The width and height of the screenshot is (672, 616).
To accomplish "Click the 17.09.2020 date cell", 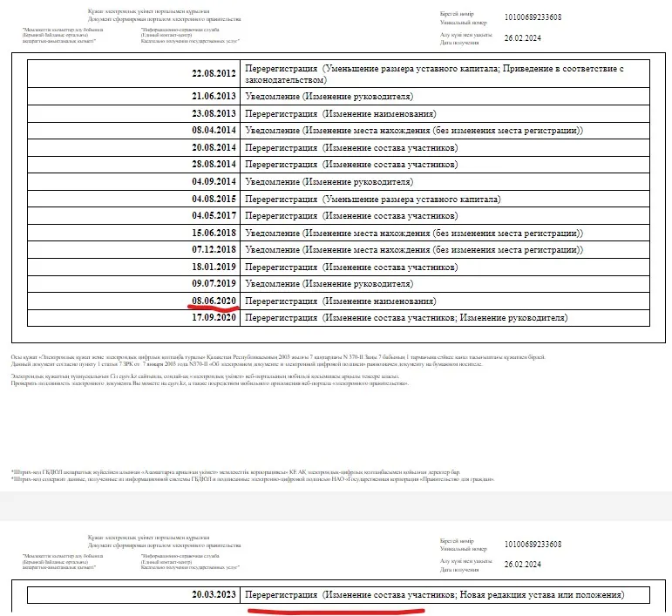I will [x=214, y=318].
